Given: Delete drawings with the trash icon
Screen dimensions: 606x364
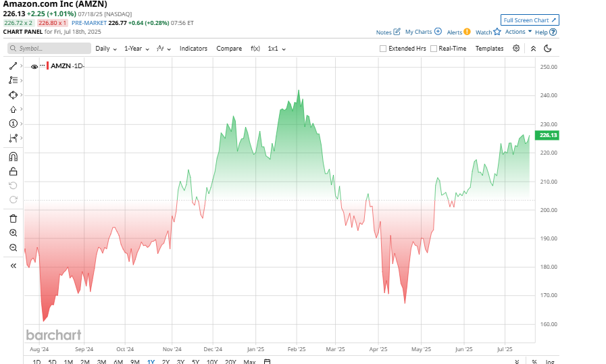Looking at the screenshot, I should pos(13,219).
